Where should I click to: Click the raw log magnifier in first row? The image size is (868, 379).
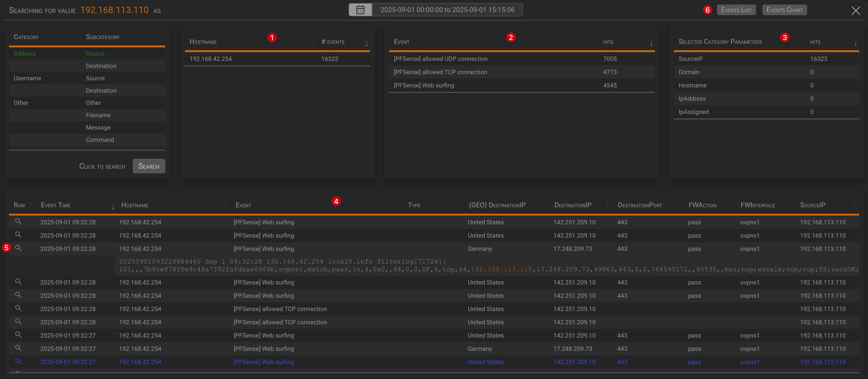(x=18, y=221)
